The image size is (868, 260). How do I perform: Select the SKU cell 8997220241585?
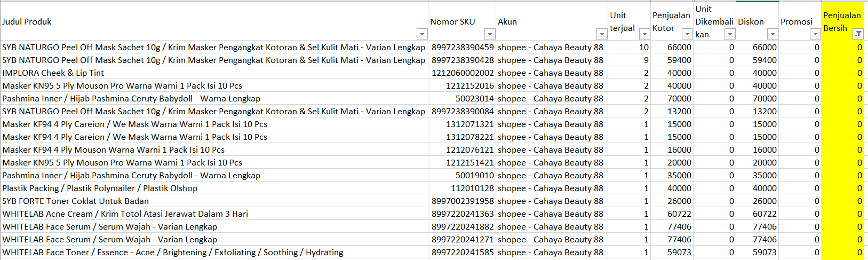[462, 252]
